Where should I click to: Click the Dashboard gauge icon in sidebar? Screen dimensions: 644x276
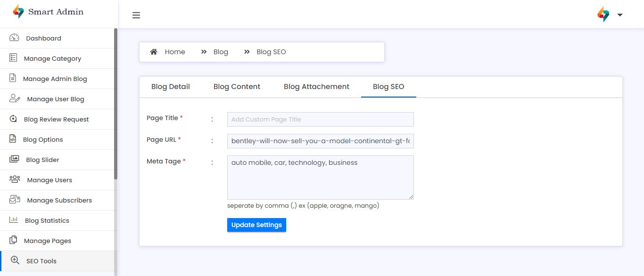click(14, 38)
